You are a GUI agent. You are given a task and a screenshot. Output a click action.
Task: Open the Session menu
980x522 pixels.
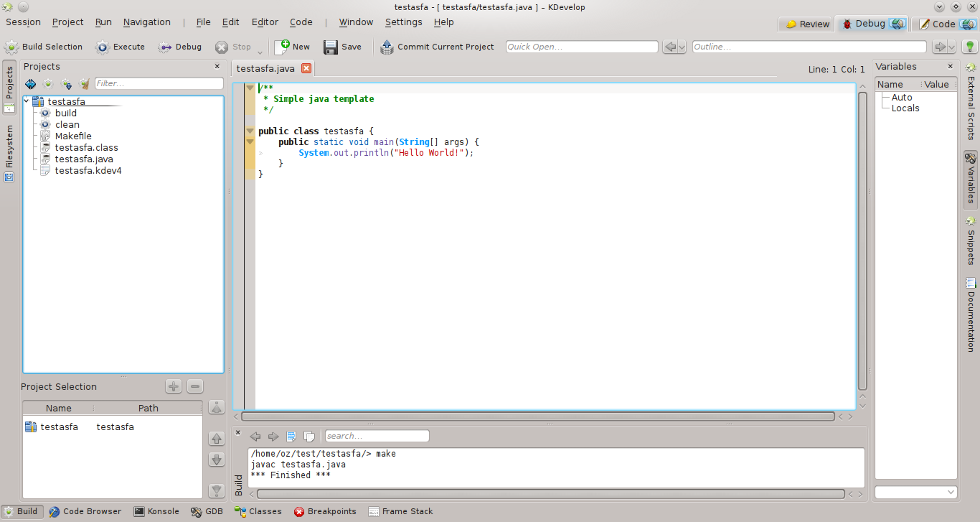click(23, 22)
